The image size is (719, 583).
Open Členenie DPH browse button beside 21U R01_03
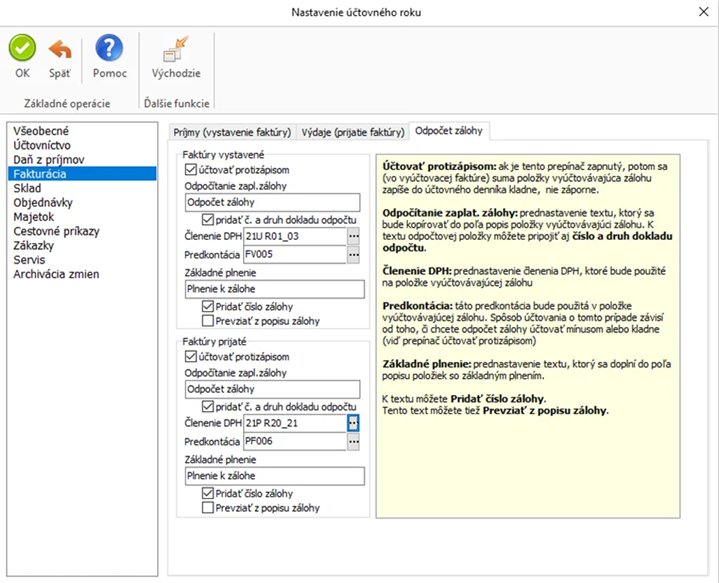[x=353, y=236]
